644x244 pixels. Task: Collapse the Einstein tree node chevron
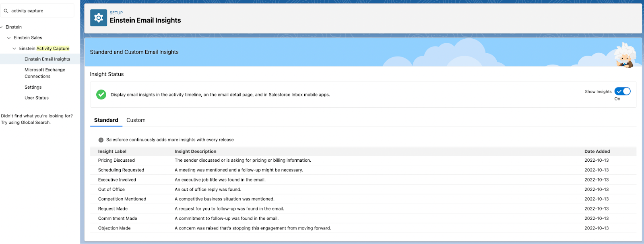coord(2,27)
